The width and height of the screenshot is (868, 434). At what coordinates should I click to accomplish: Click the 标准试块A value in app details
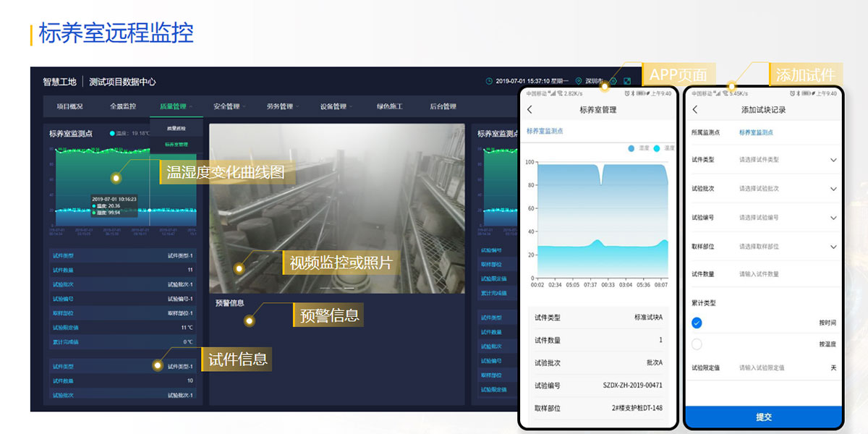click(x=648, y=318)
